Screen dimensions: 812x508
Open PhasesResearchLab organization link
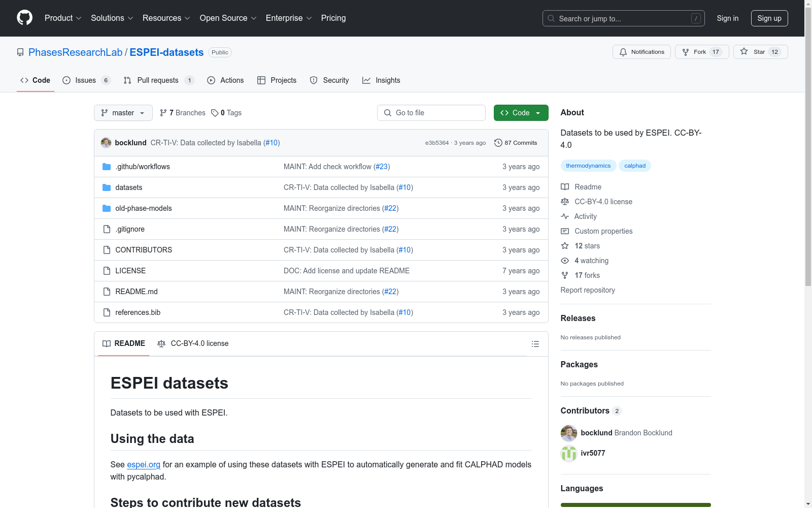point(76,52)
